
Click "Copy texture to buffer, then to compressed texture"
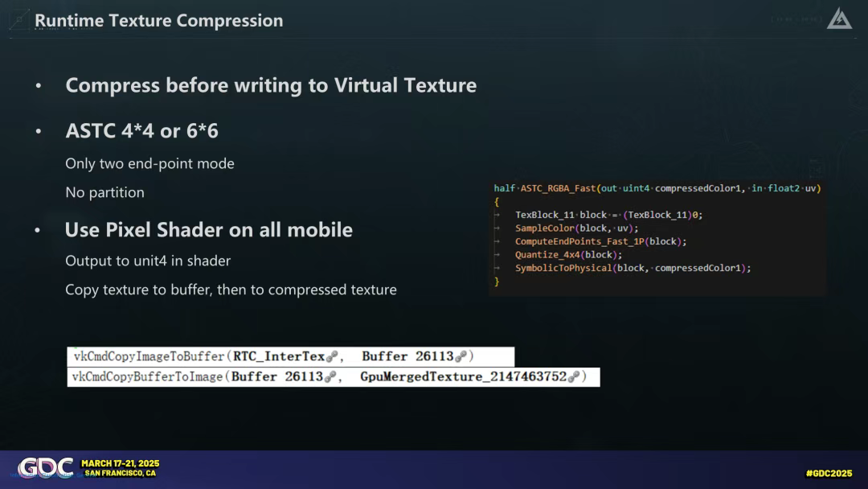point(231,290)
